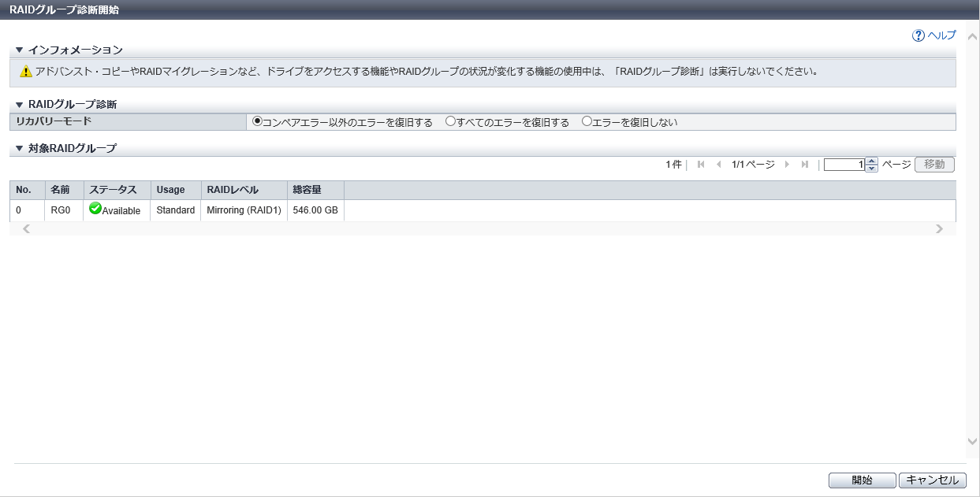Open the ヘルプ help link
Image resolution: width=980 pixels, height=497 pixels.
click(x=941, y=35)
